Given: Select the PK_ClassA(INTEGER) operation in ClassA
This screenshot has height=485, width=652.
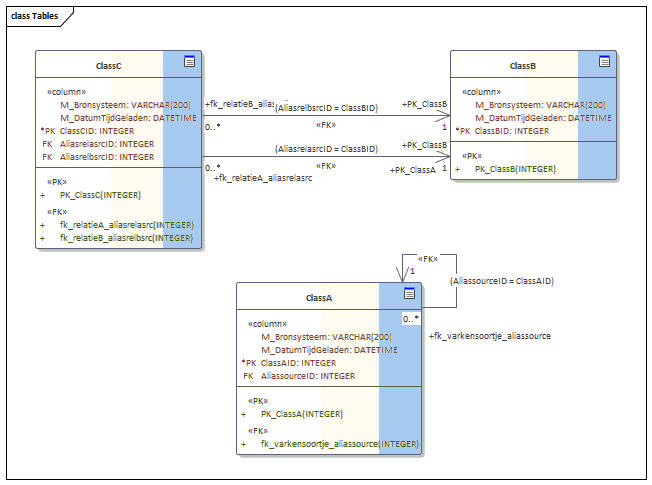Looking at the screenshot, I should point(302,414).
